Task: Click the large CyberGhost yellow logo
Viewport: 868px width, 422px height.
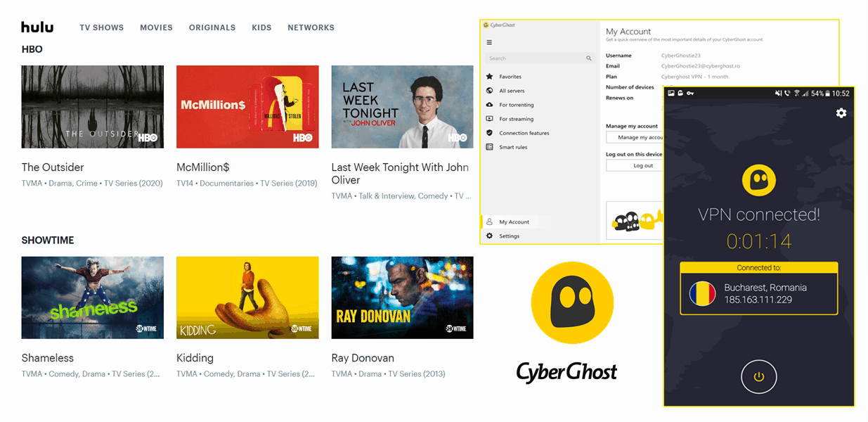Action: [x=572, y=302]
